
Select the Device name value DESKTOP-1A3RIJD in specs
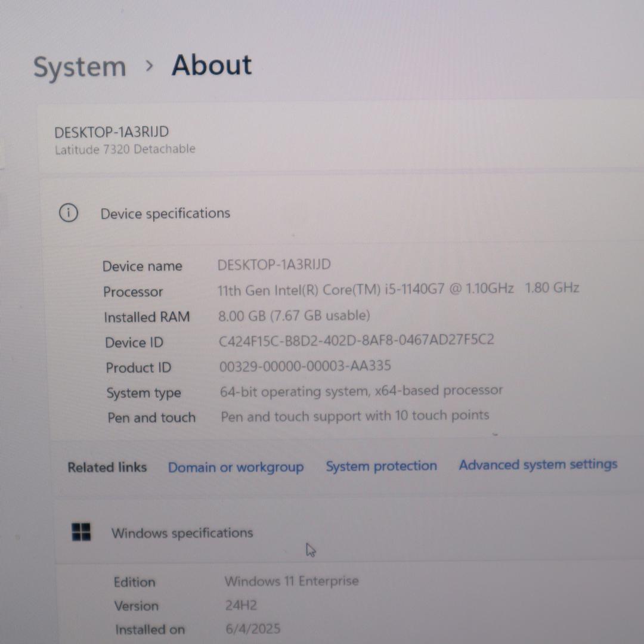pyautogui.click(x=274, y=265)
